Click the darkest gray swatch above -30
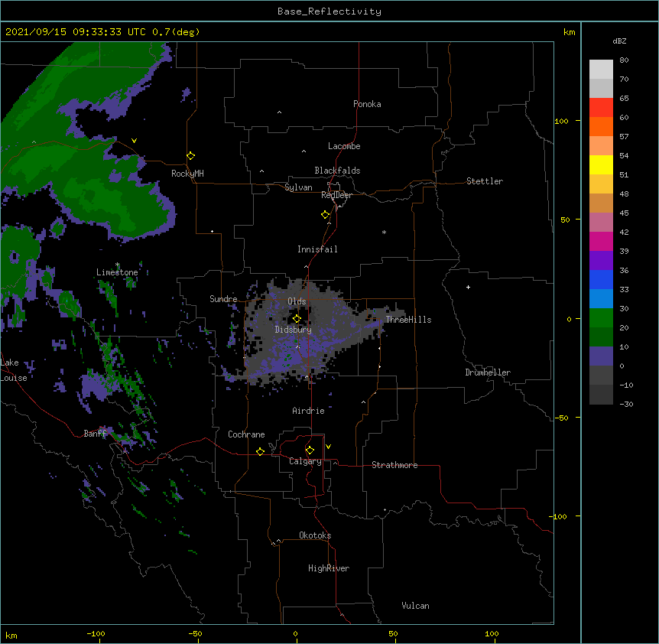659x644 pixels. [601, 395]
